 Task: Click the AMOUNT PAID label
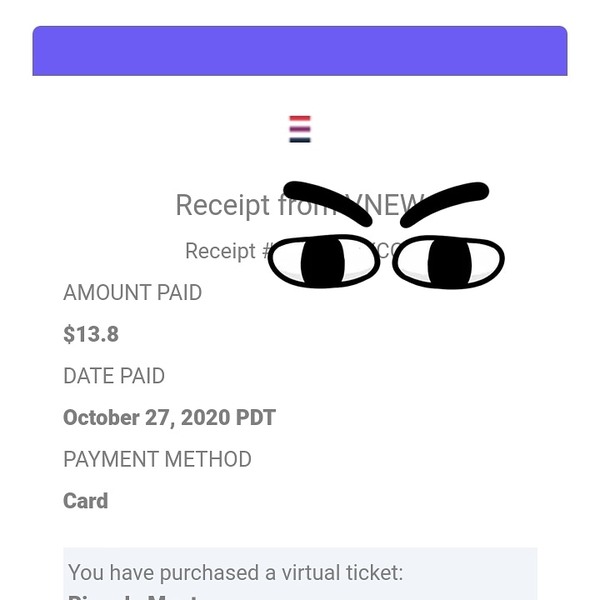(x=132, y=293)
